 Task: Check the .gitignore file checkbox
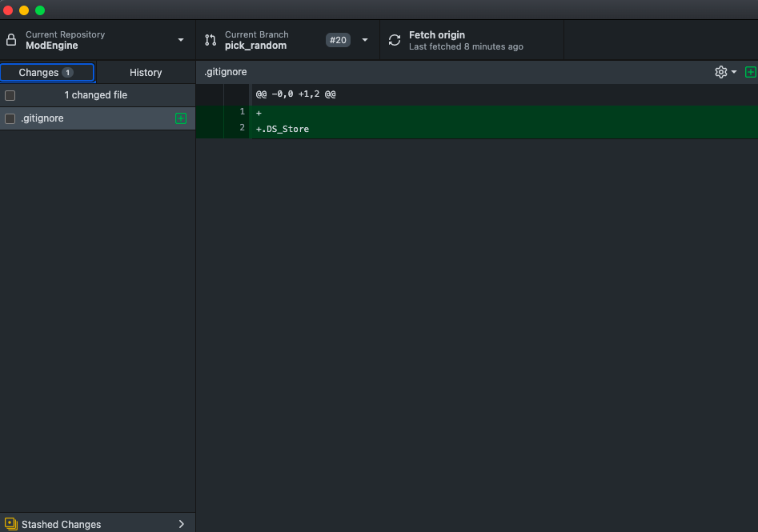(10, 118)
